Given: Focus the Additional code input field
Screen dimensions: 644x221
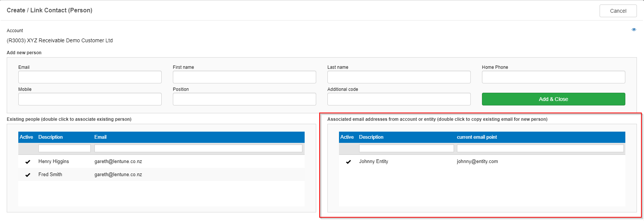Looking at the screenshot, I should tap(399, 99).
